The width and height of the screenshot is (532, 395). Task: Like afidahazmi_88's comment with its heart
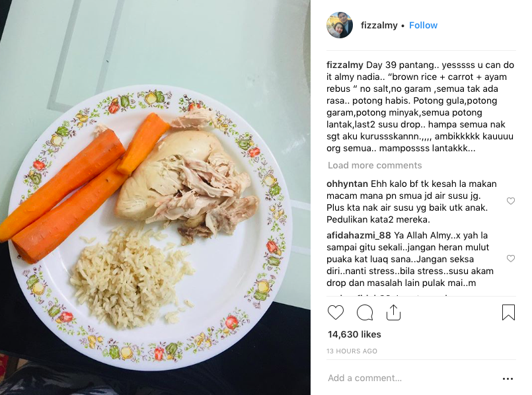coord(511,259)
